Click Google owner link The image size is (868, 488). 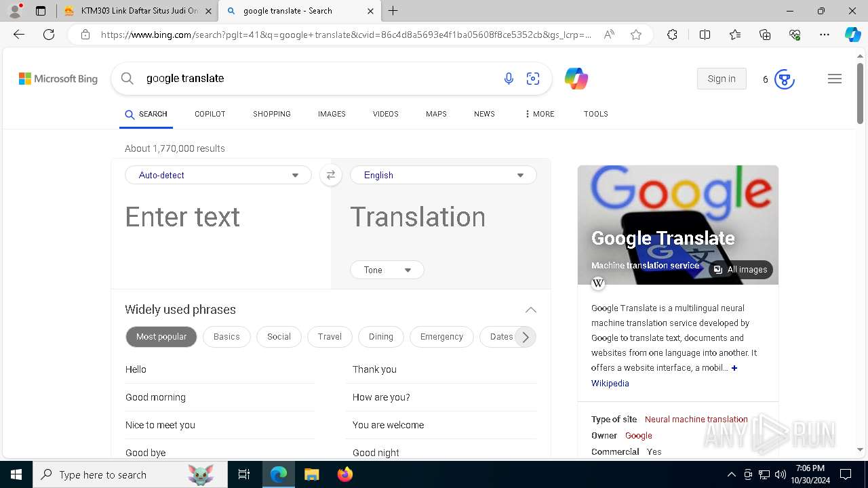(x=639, y=436)
